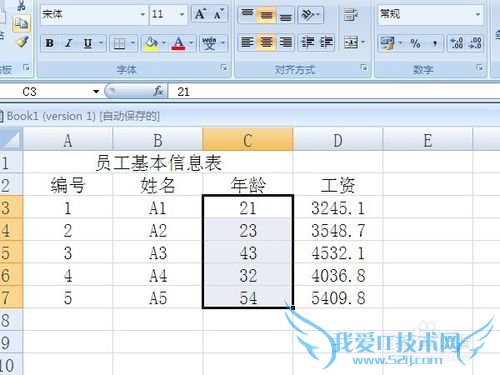Toggle bold formatting
500x375 pixels.
(50, 43)
